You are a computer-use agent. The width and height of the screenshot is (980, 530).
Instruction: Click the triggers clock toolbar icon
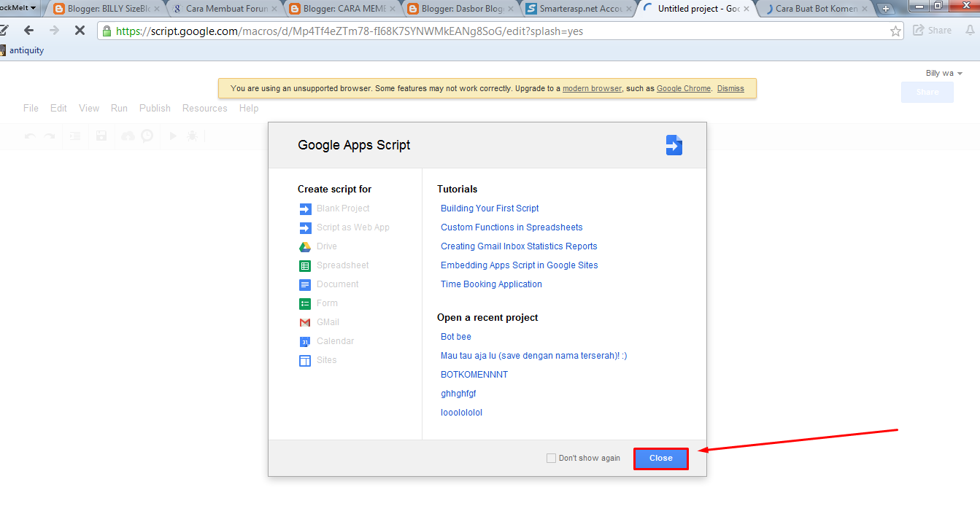coord(147,136)
